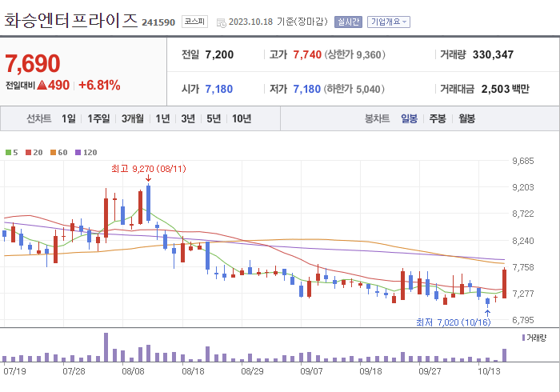Switch to 월봉 candlestick chart
The width and height of the screenshot is (560, 392).
click(x=466, y=118)
